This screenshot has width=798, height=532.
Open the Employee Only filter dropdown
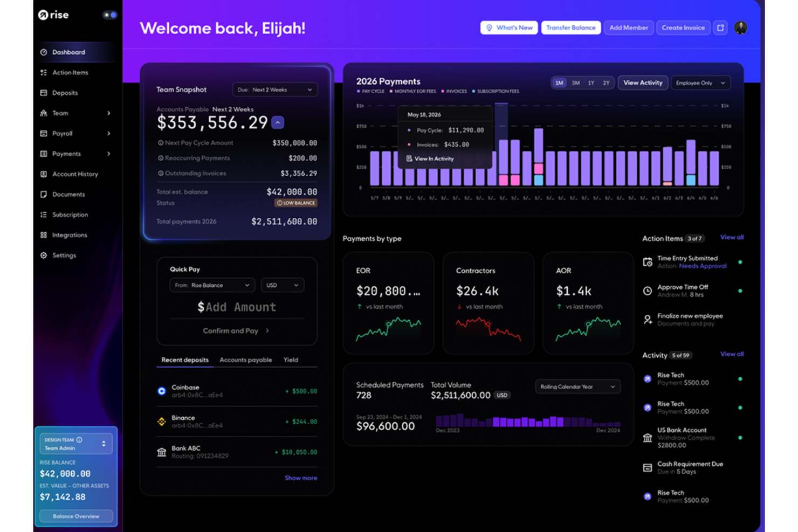700,83
